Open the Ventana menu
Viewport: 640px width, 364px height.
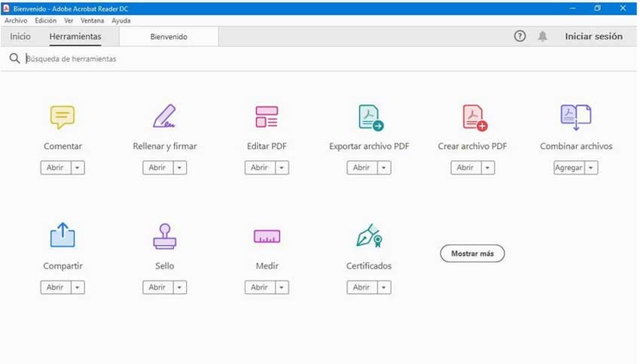tap(93, 20)
